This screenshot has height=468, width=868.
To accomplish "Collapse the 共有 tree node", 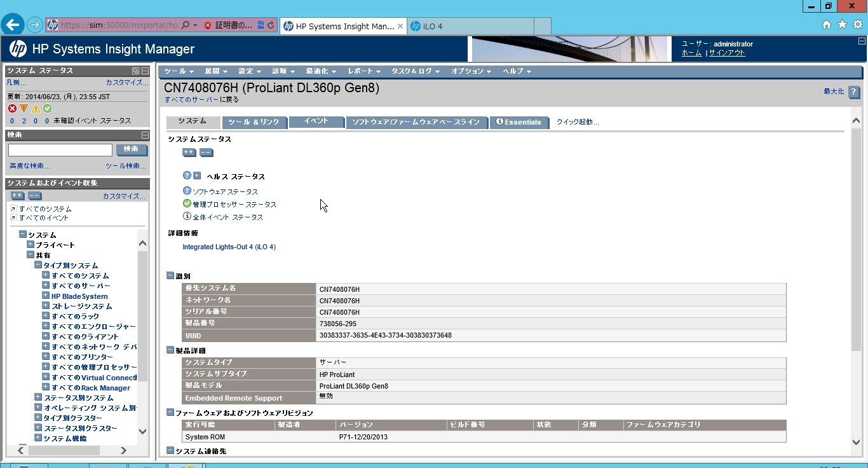I will coord(31,254).
